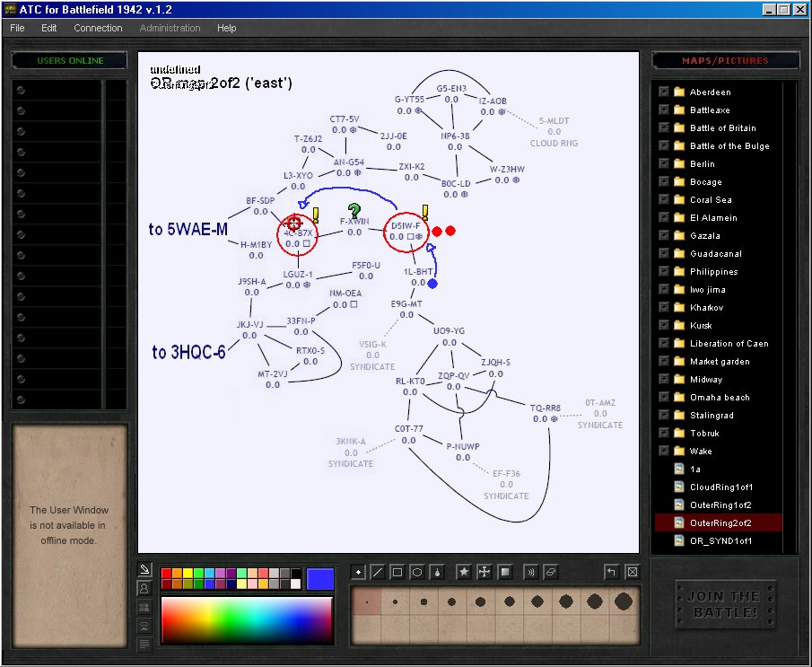Pick the black palette swatch
812x667 pixels.
tap(296, 574)
